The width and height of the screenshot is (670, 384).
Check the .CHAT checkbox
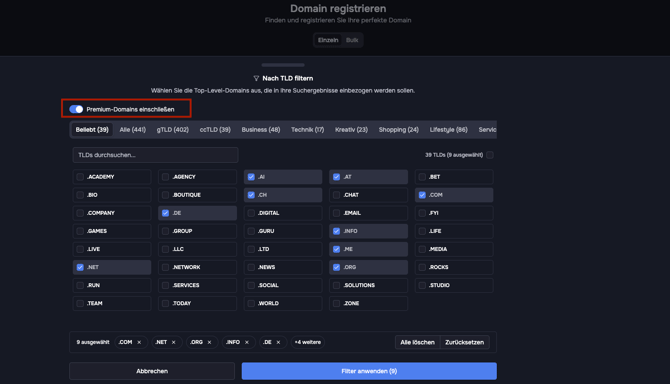click(337, 195)
